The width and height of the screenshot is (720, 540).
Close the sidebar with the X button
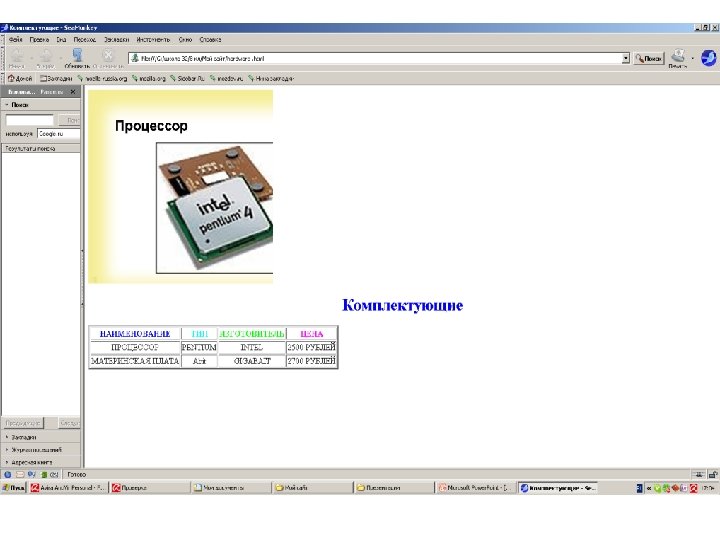tap(73, 92)
